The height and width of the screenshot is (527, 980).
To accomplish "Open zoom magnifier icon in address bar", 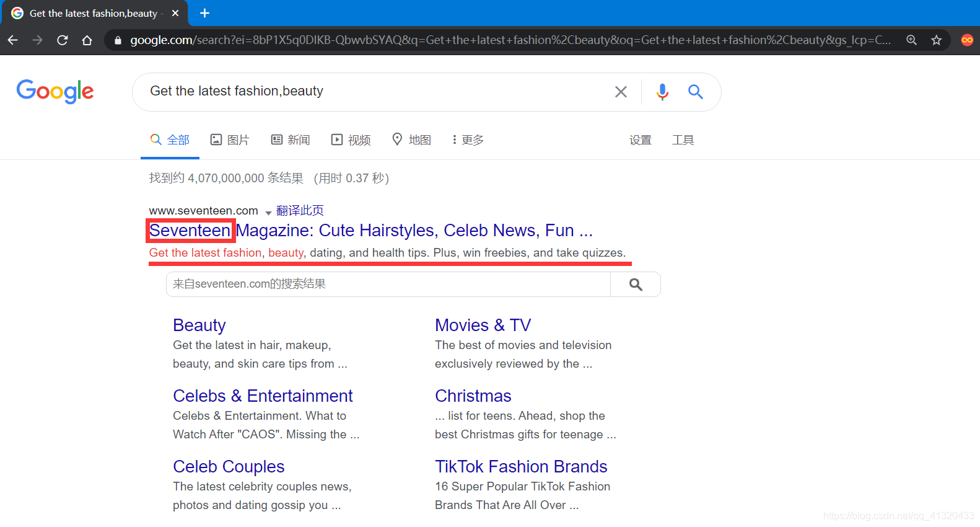I will (x=911, y=40).
